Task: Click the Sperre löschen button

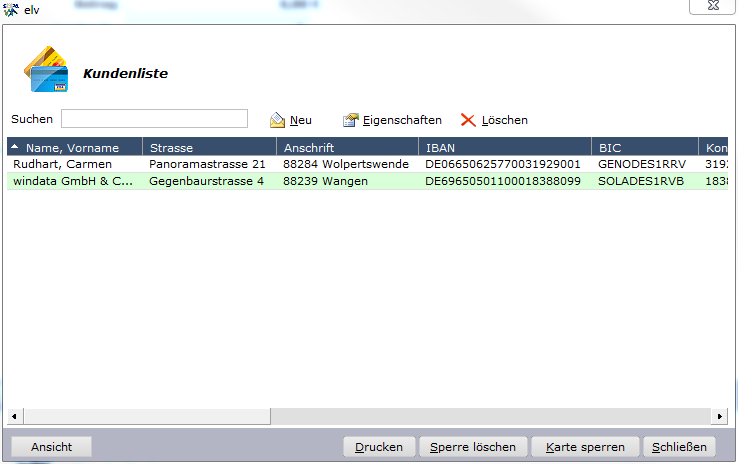Action: (473, 447)
